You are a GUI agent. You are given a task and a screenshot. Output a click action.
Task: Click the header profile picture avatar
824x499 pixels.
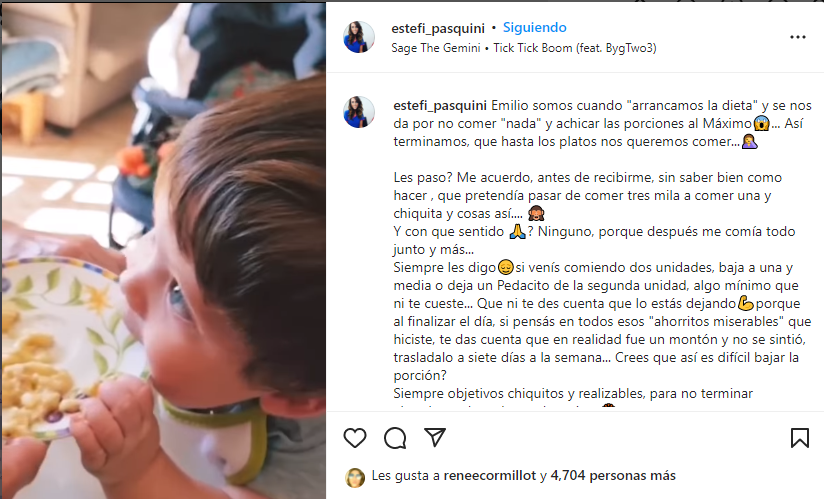pyautogui.click(x=359, y=37)
